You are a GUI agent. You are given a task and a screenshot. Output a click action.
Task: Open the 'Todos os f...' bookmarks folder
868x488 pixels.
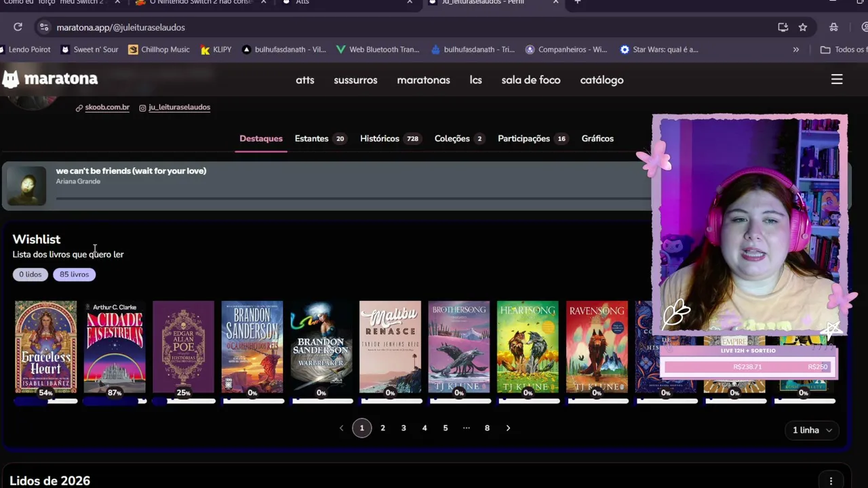point(844,49)
